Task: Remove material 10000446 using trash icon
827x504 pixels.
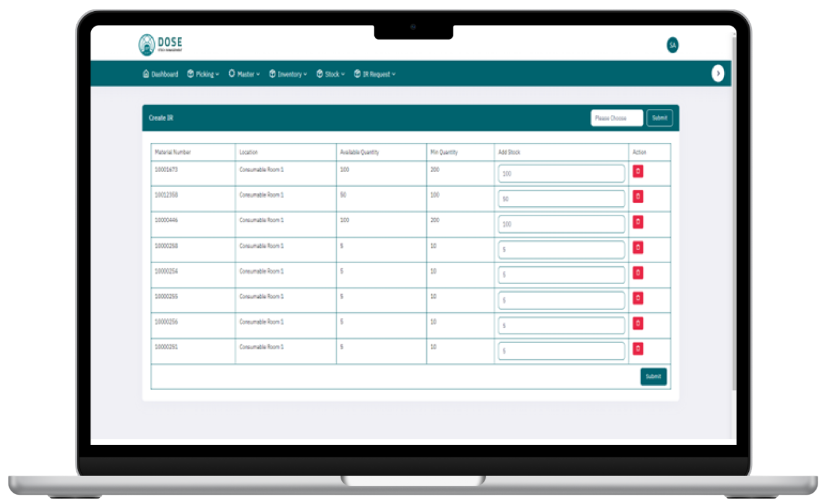Action: click(637, 222)
